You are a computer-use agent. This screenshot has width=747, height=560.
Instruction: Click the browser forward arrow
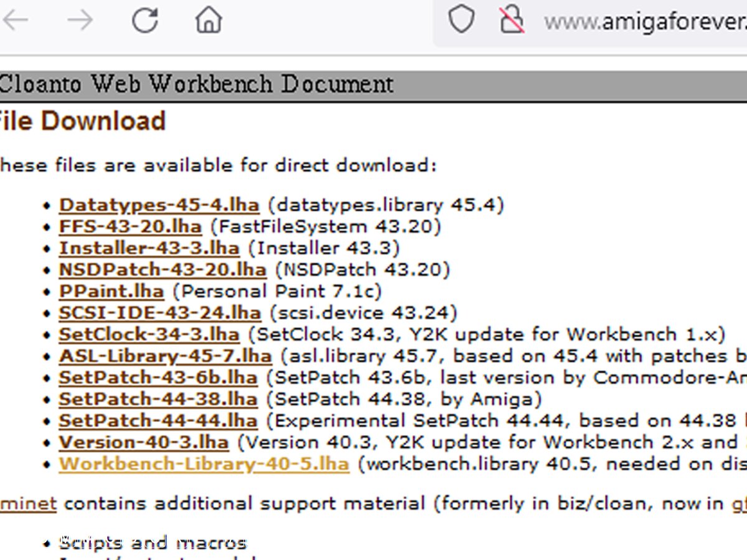tap(80, 21)
